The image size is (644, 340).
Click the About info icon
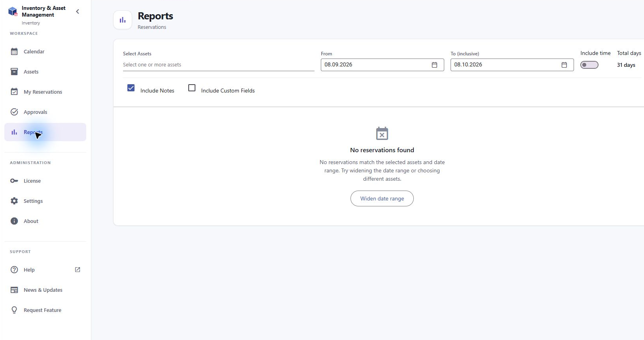[x=14, y=221]
